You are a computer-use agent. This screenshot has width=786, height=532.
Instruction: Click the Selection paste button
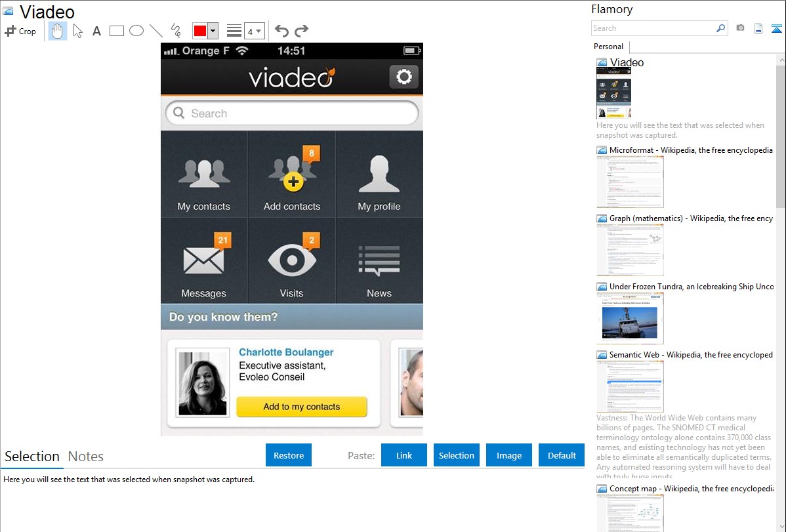(456, 455)
